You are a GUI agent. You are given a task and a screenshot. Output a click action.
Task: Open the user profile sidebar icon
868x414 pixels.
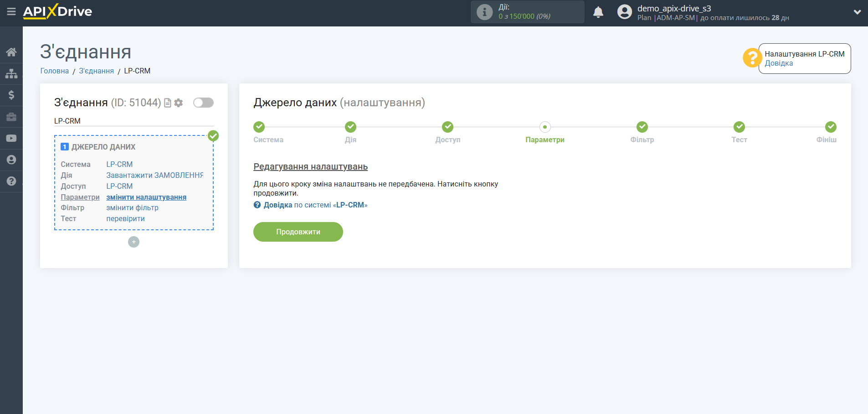click(x=11, y=160)
